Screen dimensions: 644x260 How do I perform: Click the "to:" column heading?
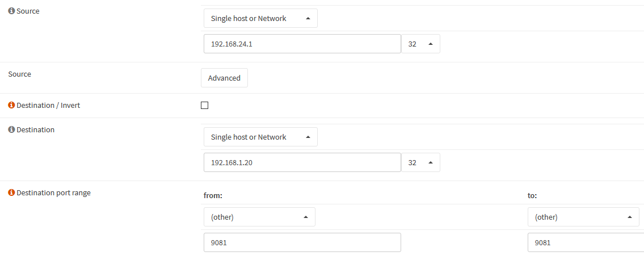[x=532, y=195]
